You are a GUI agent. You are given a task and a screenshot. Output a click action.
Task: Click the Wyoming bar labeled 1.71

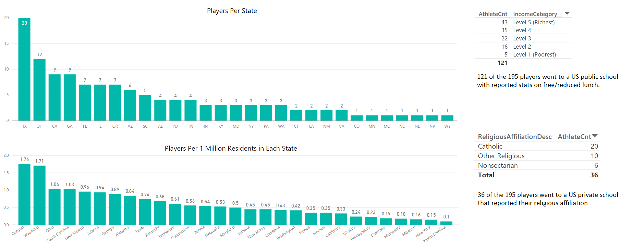coord(39,195)
